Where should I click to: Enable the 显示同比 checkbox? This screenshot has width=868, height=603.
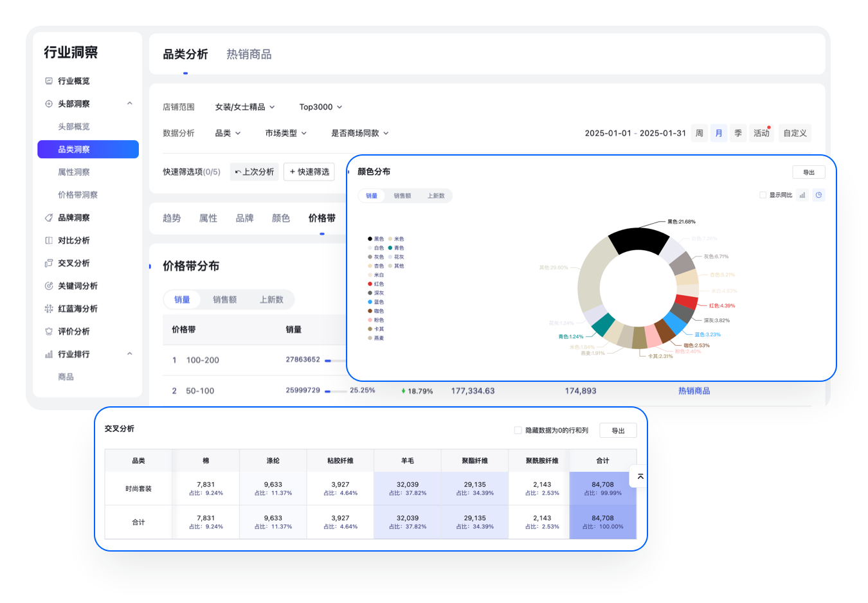[763, 195]
